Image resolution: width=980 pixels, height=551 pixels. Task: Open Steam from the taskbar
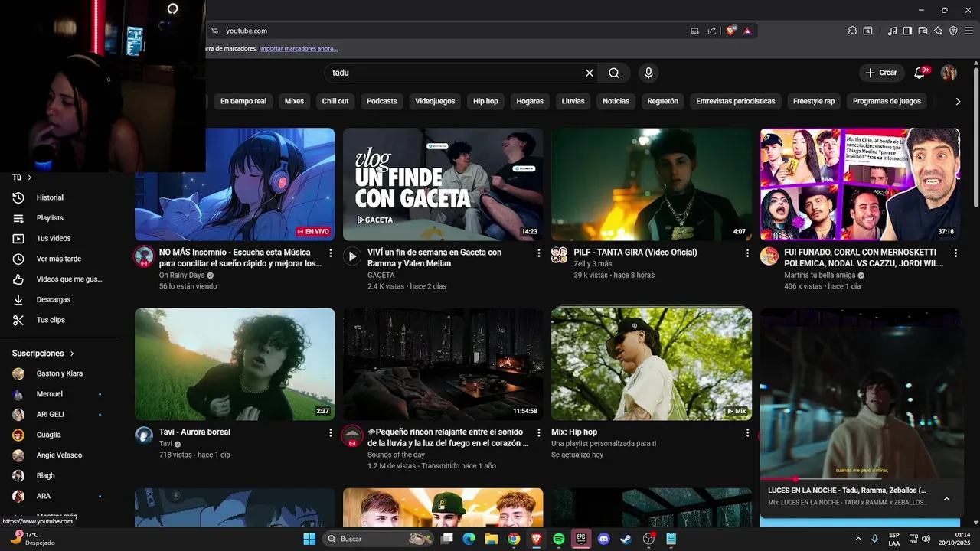pos(626,539)
